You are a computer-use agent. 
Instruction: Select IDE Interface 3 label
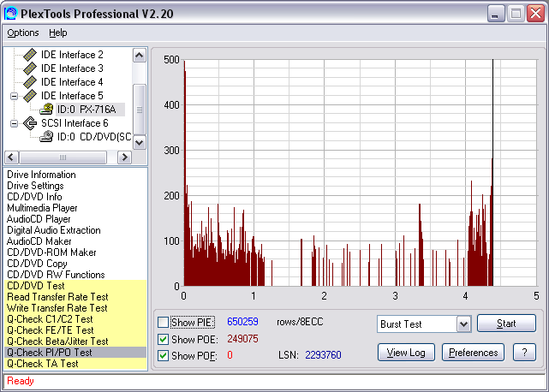tap(72, 68)
